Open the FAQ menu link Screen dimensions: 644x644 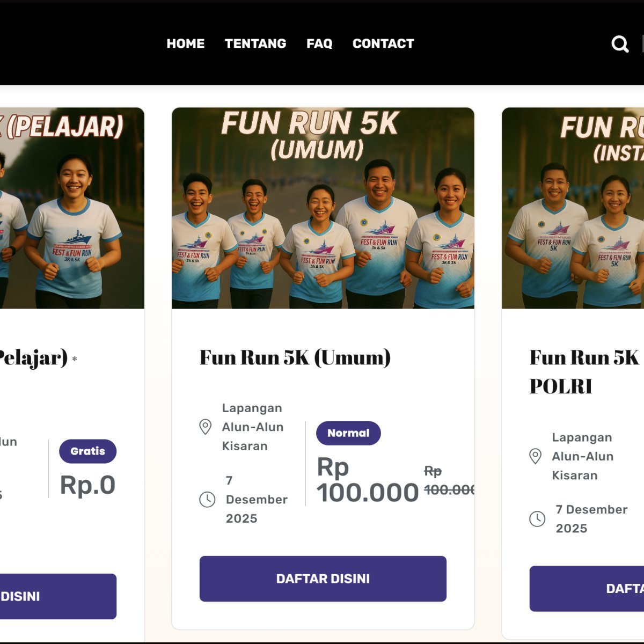click(x=319, y=43)
